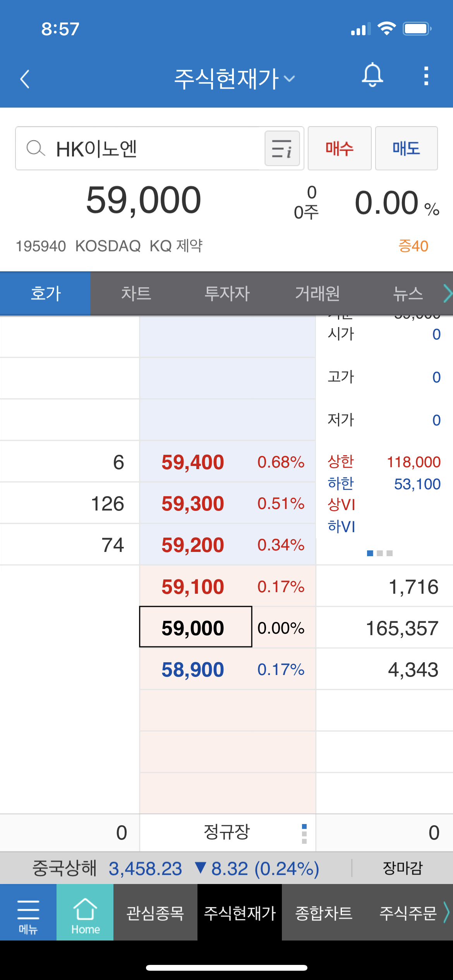Tap the large 59,000 current price
Image resolution: width=453 pixels, height=980 pixels.
point(144,200)
